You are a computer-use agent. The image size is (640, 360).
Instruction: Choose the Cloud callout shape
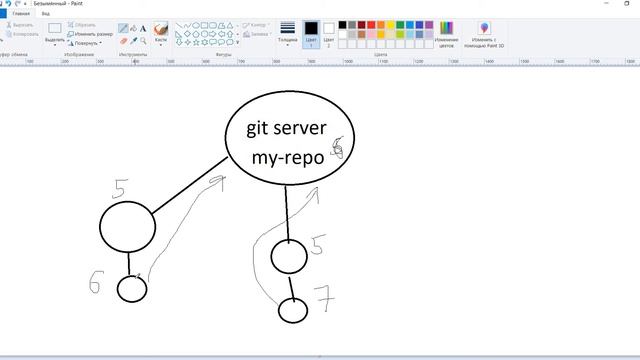(x=230, y=42)
